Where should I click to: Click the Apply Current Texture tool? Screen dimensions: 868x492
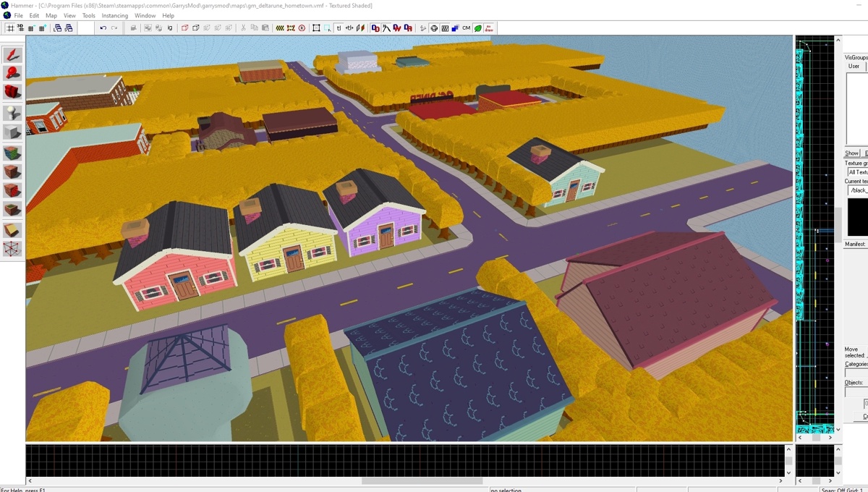12,172
